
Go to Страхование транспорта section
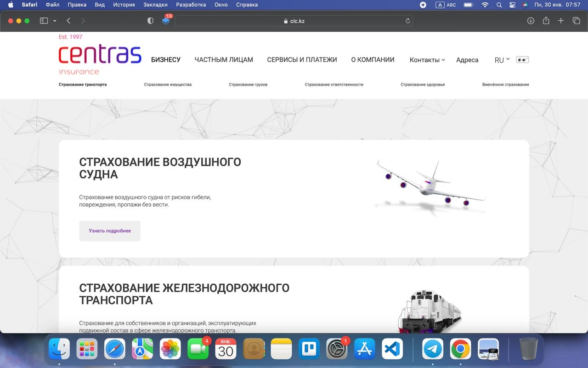pyautogui.click(x=83, y=85)
